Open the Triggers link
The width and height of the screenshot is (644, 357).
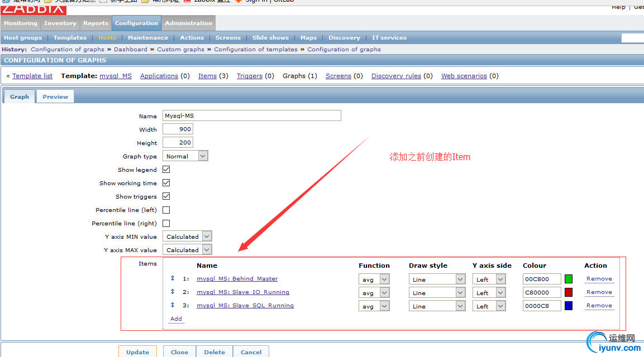coord(249,76)
